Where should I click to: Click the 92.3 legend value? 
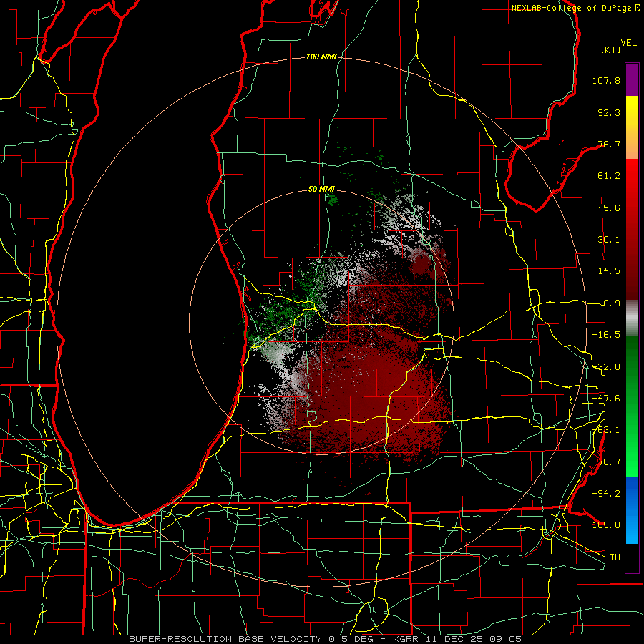609,112
